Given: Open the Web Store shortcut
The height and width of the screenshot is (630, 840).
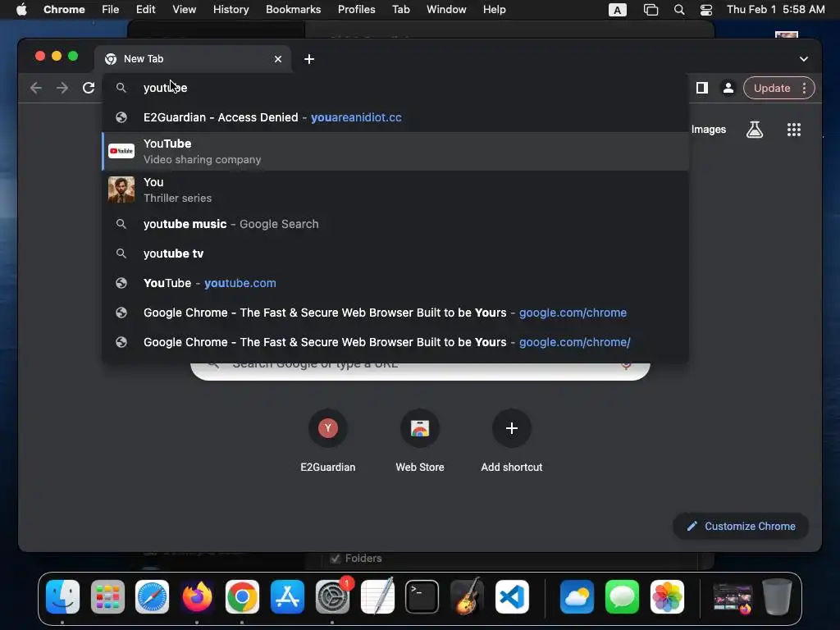Looking at the screenshot, I should coord(420,441).
